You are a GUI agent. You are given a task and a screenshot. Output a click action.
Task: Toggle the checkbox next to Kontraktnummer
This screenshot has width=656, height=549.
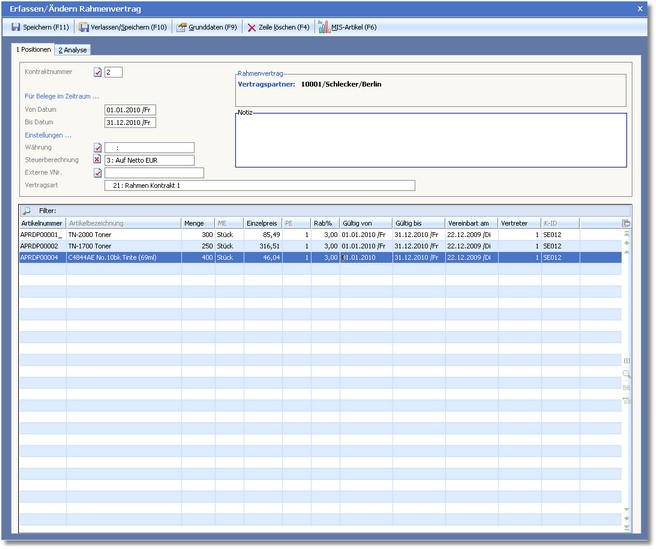[98, 73]
